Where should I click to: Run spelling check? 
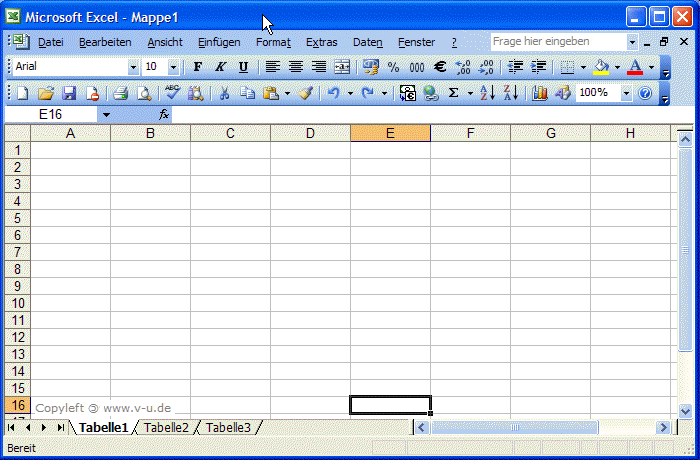pos(172,93)
